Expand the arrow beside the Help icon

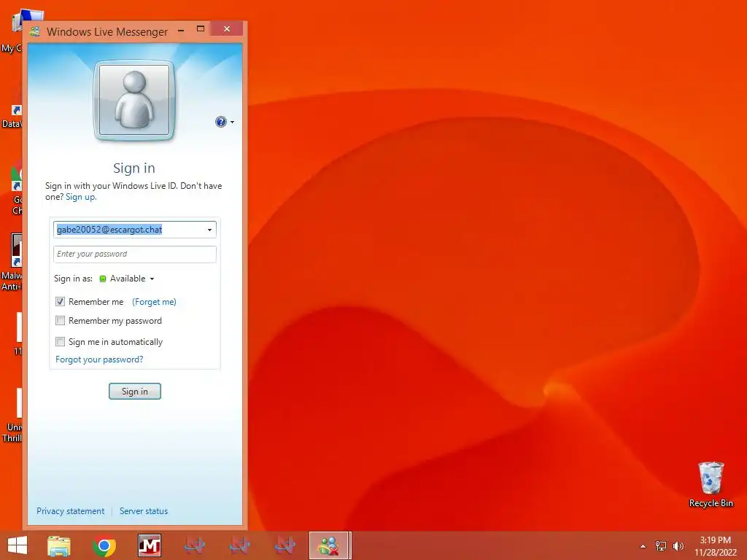[x=233, y=122]
